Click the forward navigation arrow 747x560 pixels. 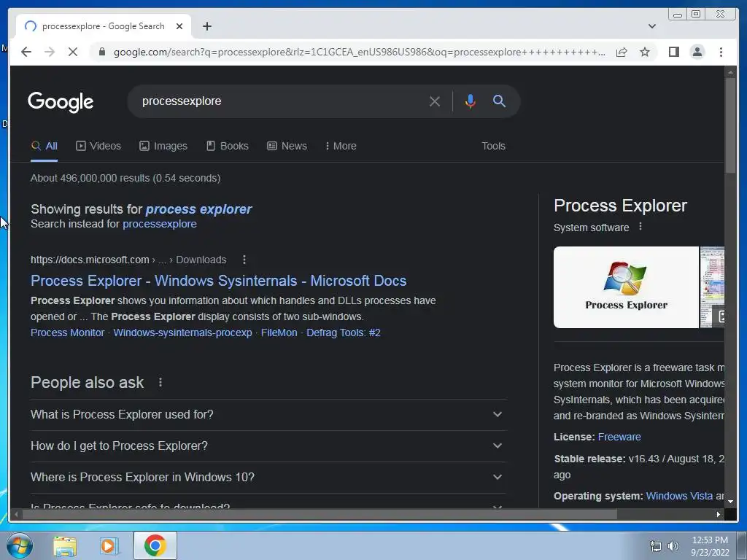point(50,52)
